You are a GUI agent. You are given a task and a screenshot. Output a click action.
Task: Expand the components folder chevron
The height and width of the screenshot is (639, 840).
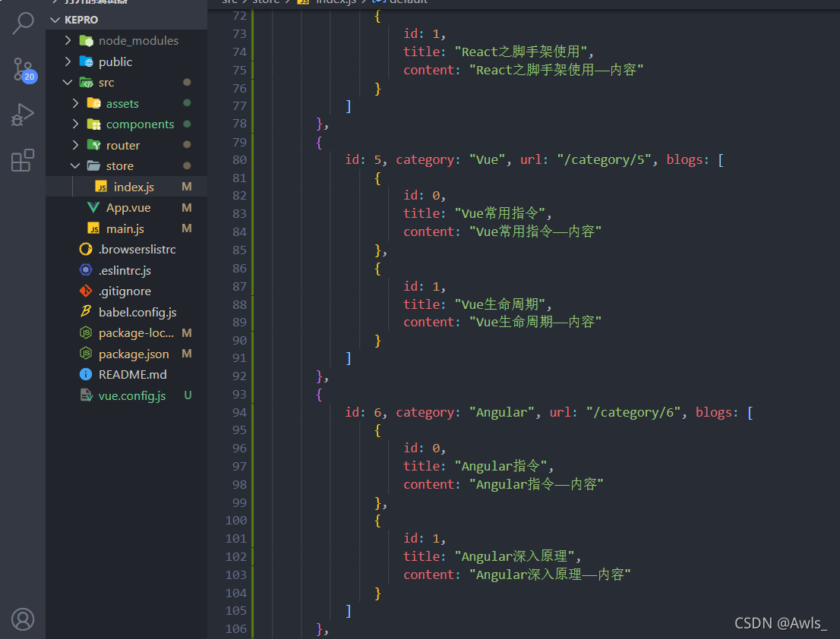coord(75,124)
